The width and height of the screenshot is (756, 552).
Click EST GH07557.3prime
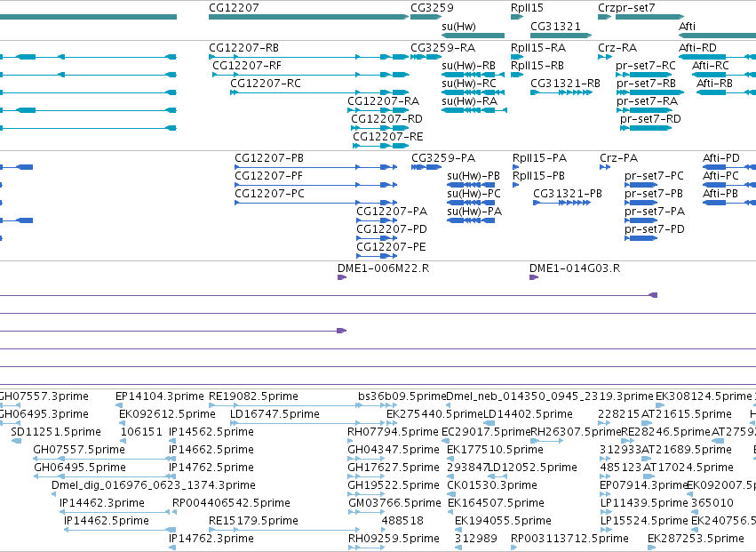click(44, 396)
